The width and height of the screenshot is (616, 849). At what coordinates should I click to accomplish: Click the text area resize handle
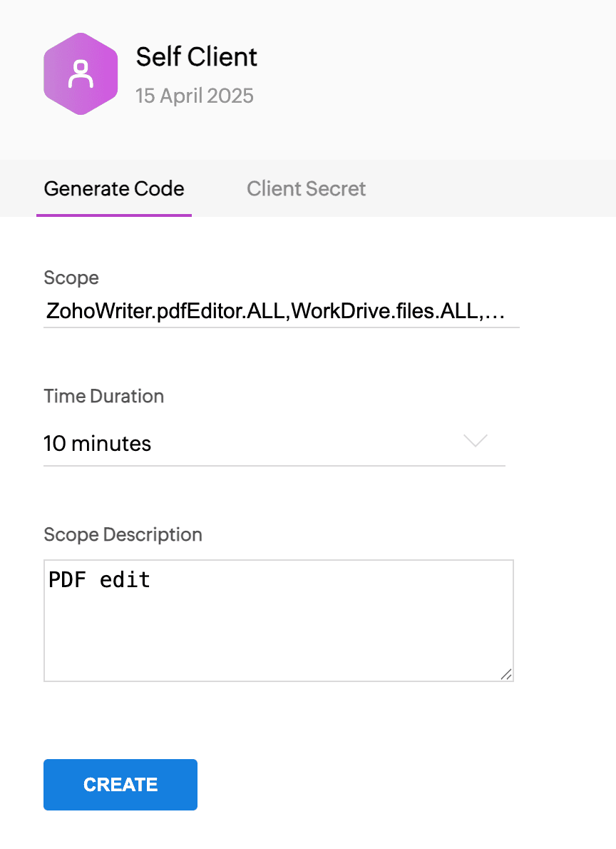[x=506, y=673]
